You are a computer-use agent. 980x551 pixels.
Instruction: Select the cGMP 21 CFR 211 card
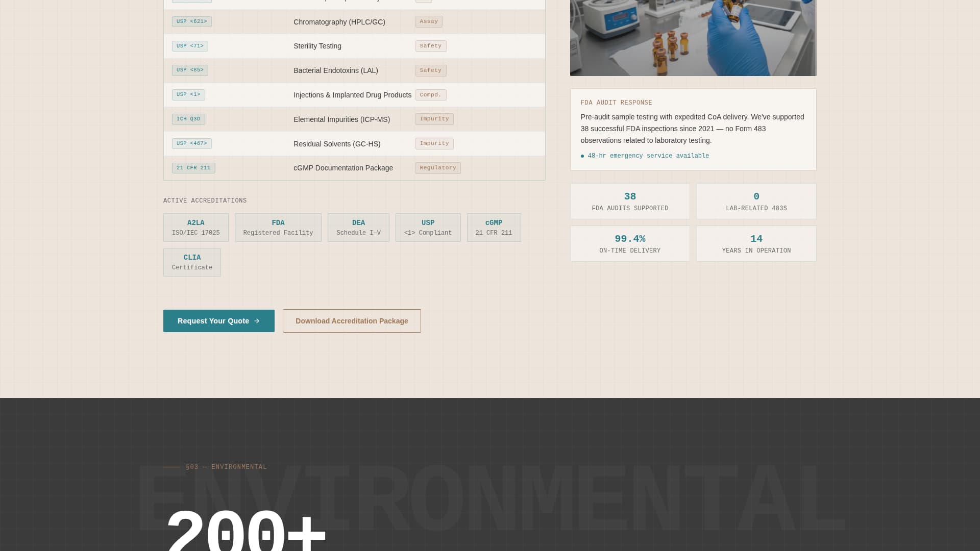click(494, 227)
